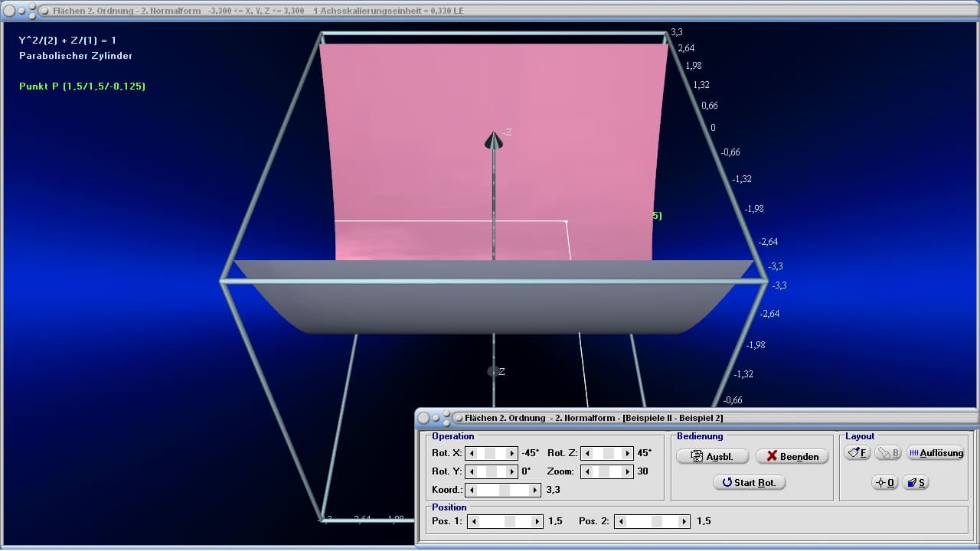Decrease Rot. X with left arrow
The width and height of the screenshot is (980, 551).
pyautogui.click(x=472, y=453)
